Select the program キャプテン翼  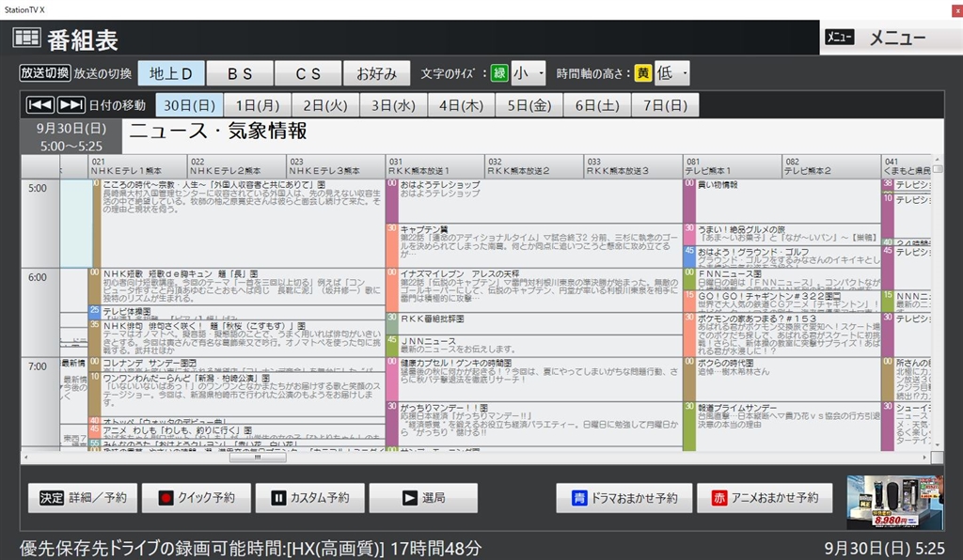click(534, 245)
